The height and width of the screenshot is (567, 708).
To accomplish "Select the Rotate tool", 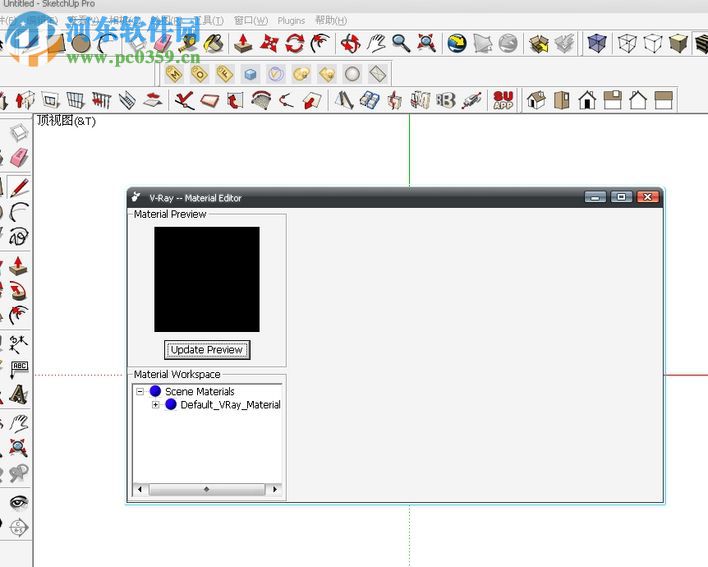I will 294,43.
